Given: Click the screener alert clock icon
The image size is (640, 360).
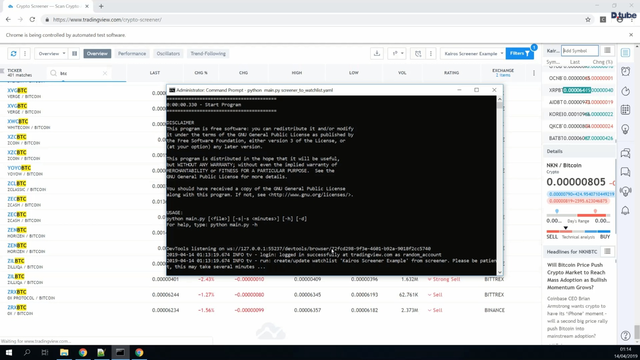Looking at the screenshot, I should (418, 53).
